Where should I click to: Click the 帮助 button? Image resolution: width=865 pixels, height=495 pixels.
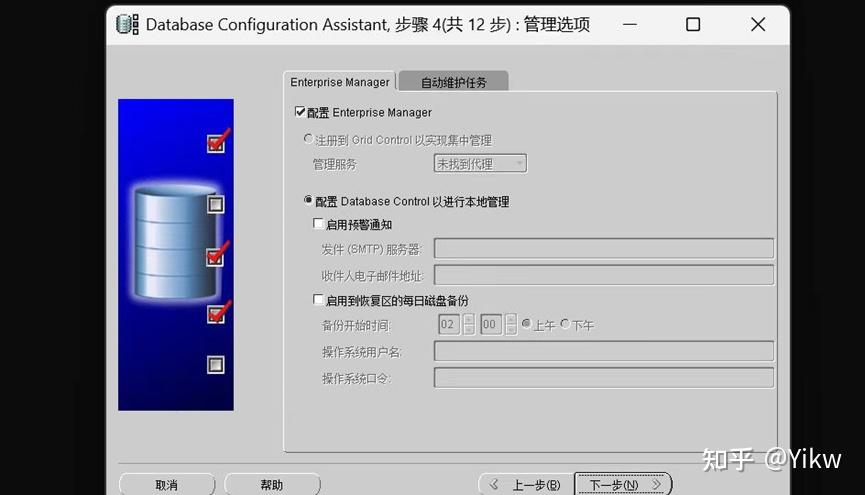[x=272, y=485]
